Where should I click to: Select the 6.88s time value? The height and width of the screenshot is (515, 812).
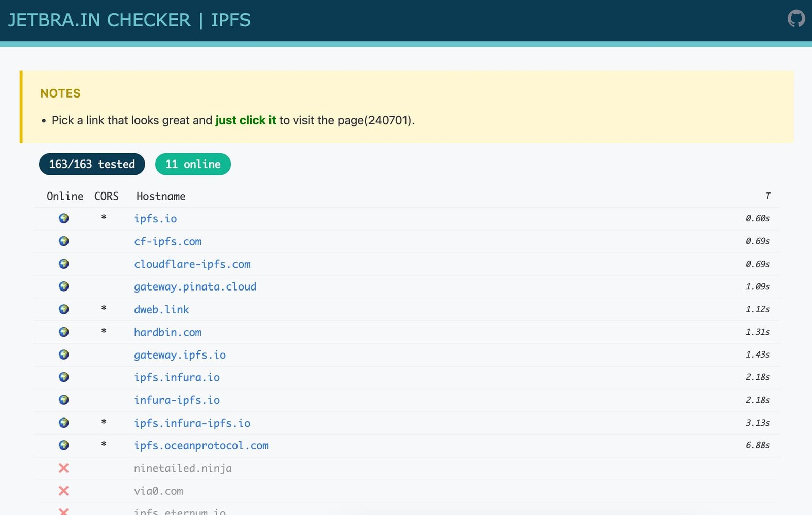(x=757, y=445)
